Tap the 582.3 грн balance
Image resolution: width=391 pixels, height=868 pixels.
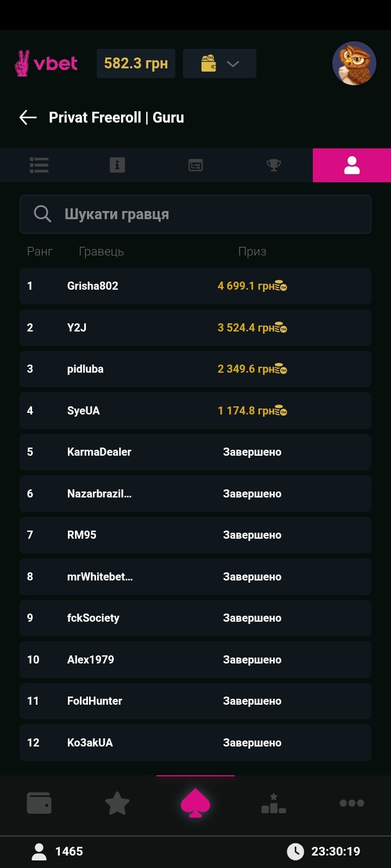[x=136, y=63]
